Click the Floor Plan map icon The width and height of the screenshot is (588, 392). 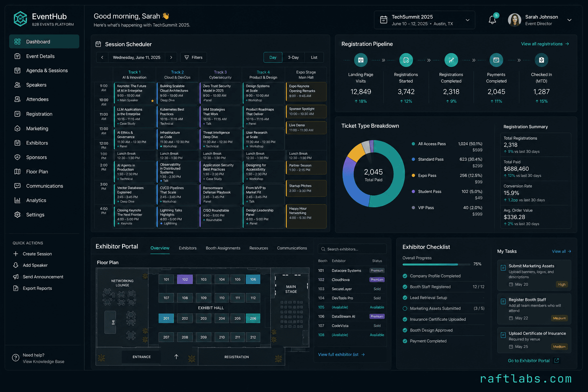pos(17,171)
